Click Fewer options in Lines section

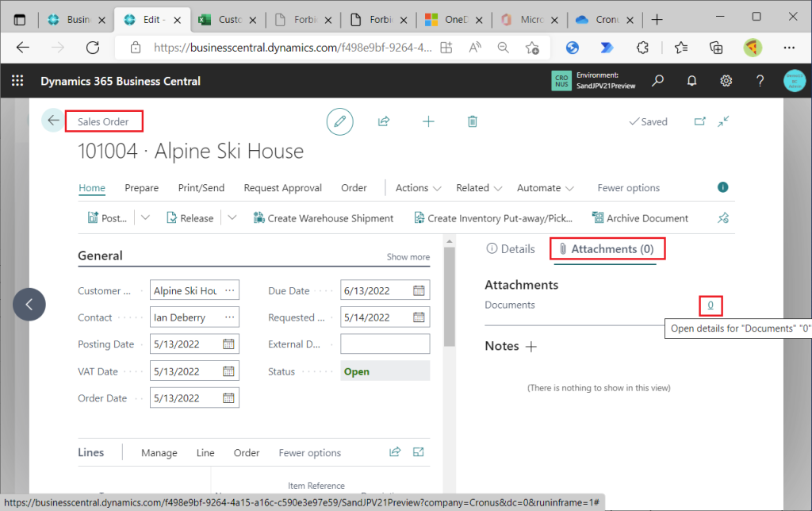pos(310,453)
